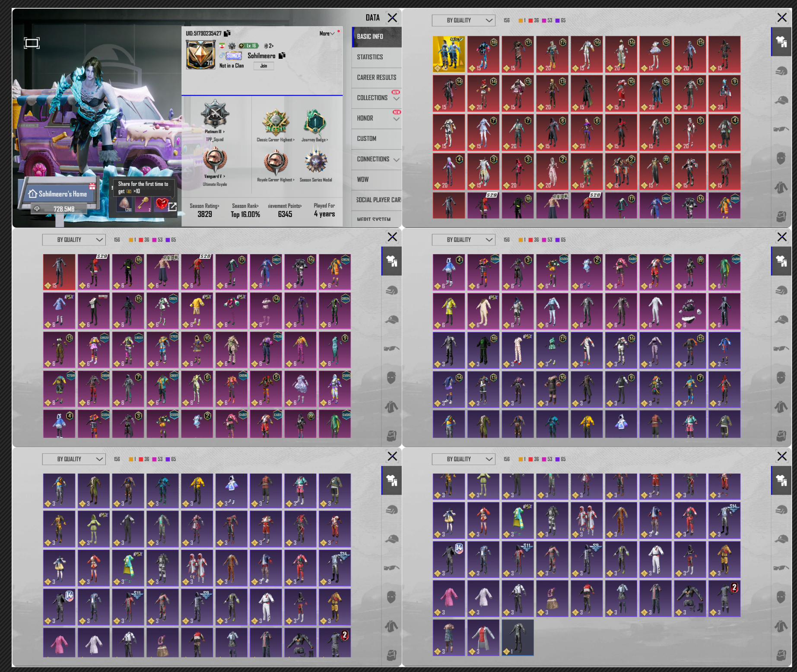Switch to the BASIC INFO tab

click(377, 37)
